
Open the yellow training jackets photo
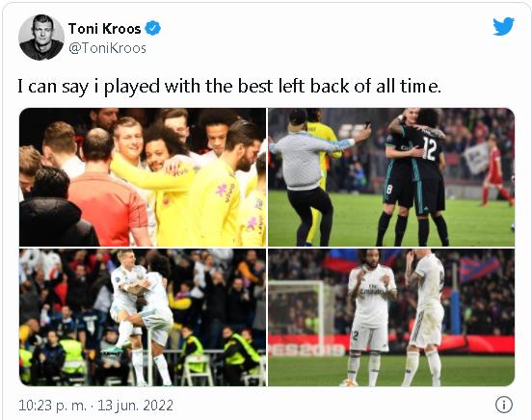click(x=143, y=177)
